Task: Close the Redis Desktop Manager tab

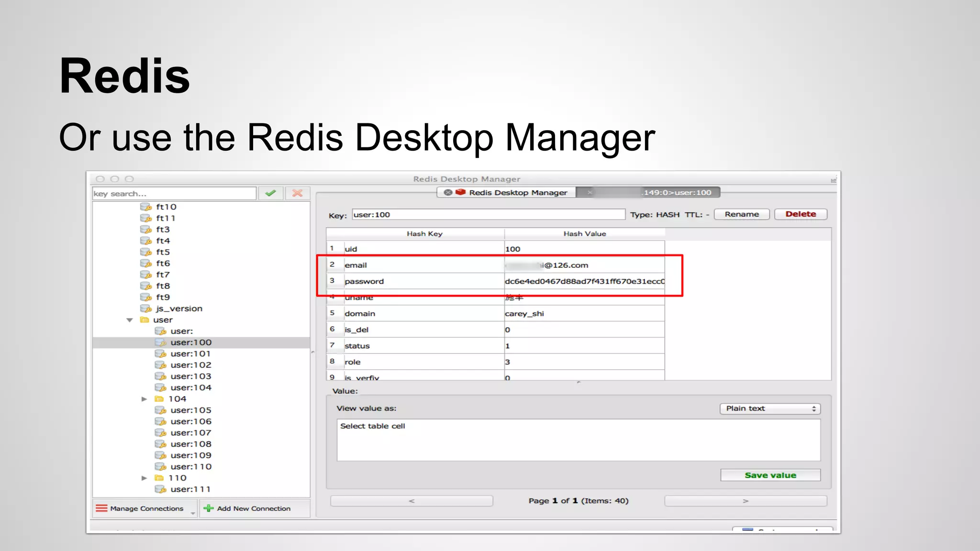Action: click(x=448, y=192)
